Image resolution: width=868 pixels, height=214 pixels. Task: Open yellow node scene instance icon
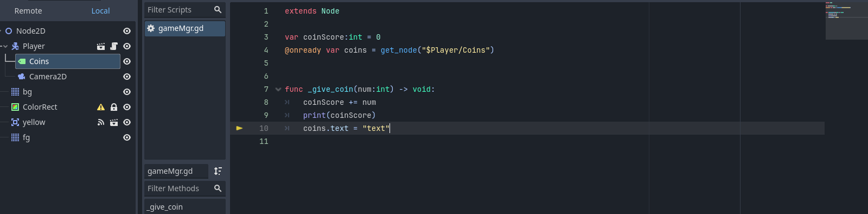114,122
